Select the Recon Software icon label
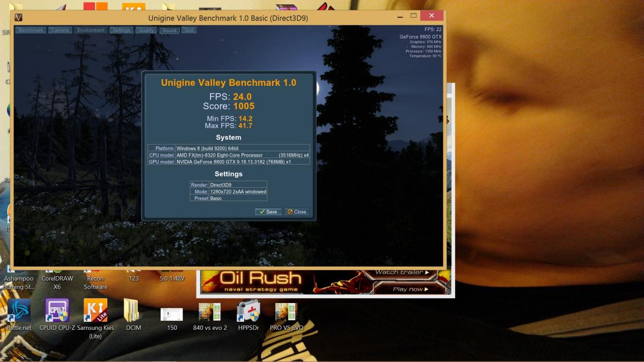This screenshot has height=362, width=644. pos(96,283)
